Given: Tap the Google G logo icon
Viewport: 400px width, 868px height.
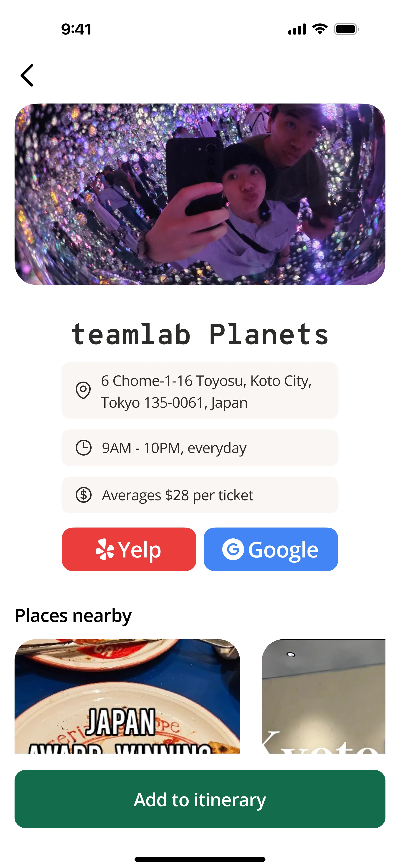Looking at the screenshot, I should click(233, 549).
